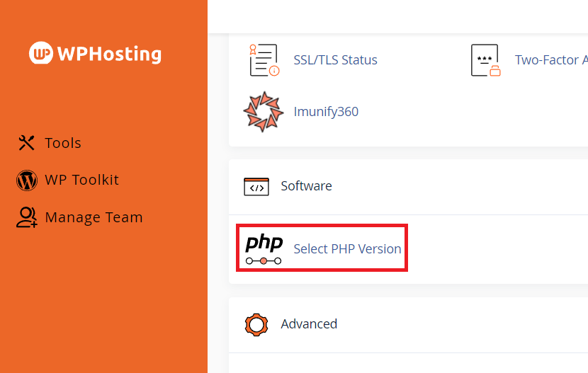
Task: Open WP Toolkit from the sidebar
Action: [81, 180]
